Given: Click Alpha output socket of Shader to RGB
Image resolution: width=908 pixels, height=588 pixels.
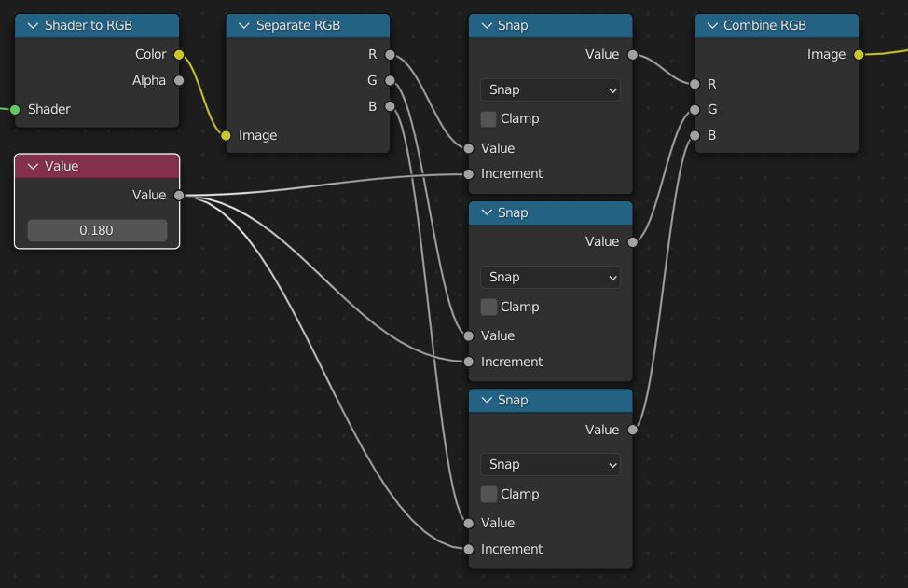Looking at the screenshot, I should (179, 80).
